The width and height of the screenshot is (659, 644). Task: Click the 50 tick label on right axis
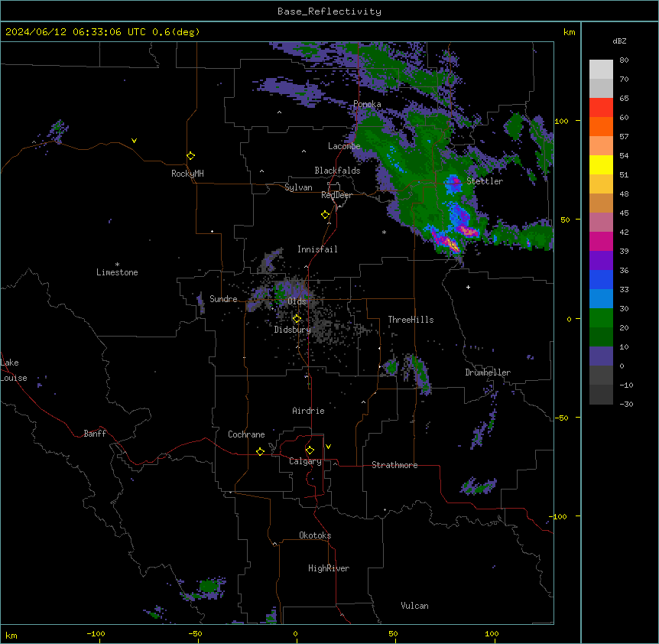(x=565, y=220)
